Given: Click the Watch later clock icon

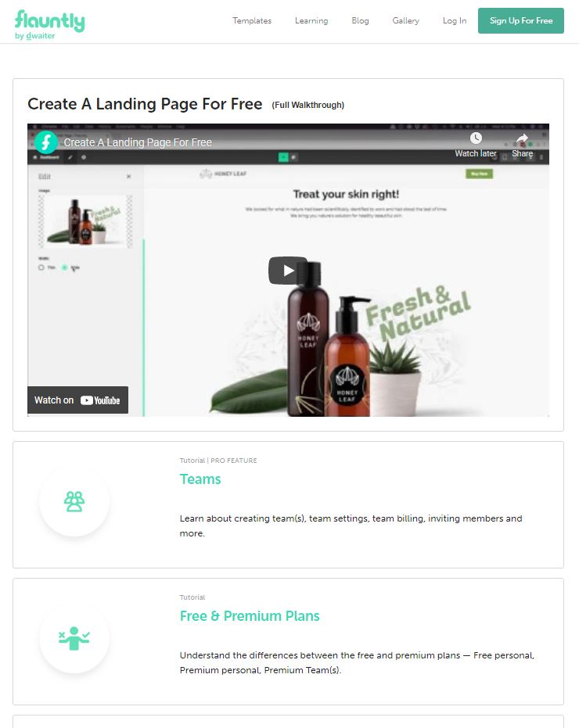Looking at the screenshot, I should [x=476, y=138].
